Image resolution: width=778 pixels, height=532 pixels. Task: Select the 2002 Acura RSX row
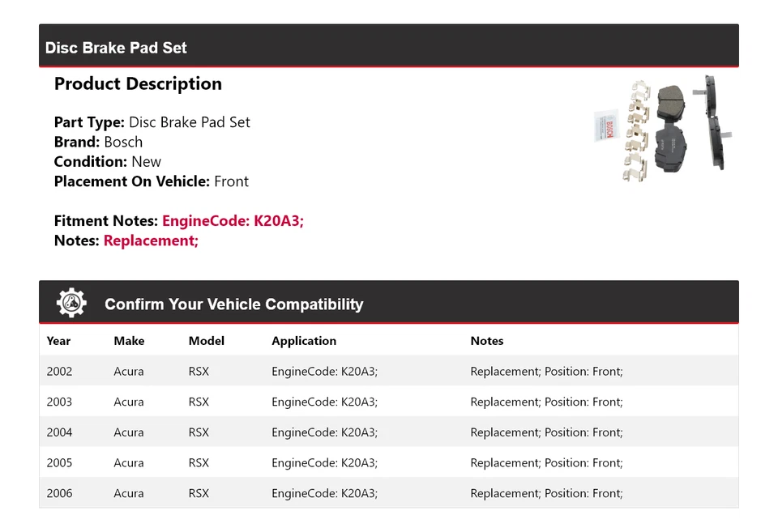pyautogui.click(x=388, y=372)
